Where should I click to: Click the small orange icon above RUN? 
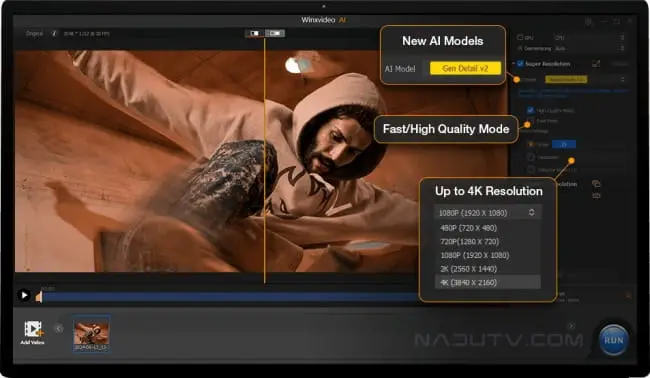click(628, 295)
